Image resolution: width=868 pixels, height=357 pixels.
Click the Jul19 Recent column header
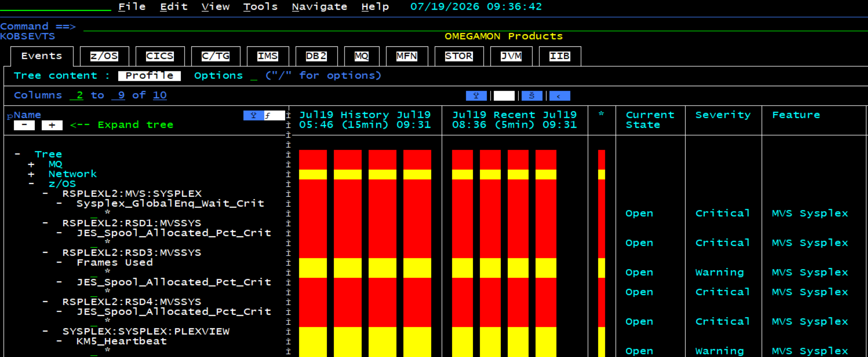tap(514, 120)
